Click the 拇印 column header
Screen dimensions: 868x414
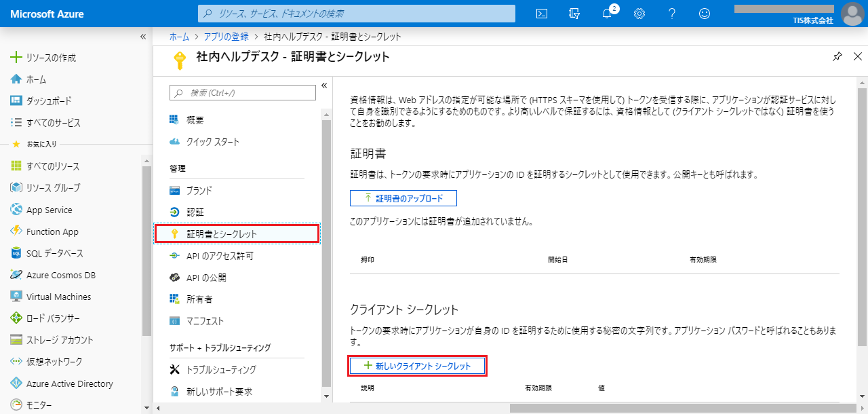(x=368, y=259)
